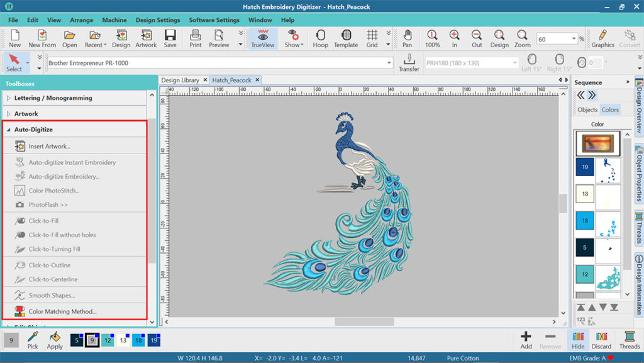This screenshot has width=644, height=363.
Task: Click the Transfer to machine icon
Action: [409, 62]
